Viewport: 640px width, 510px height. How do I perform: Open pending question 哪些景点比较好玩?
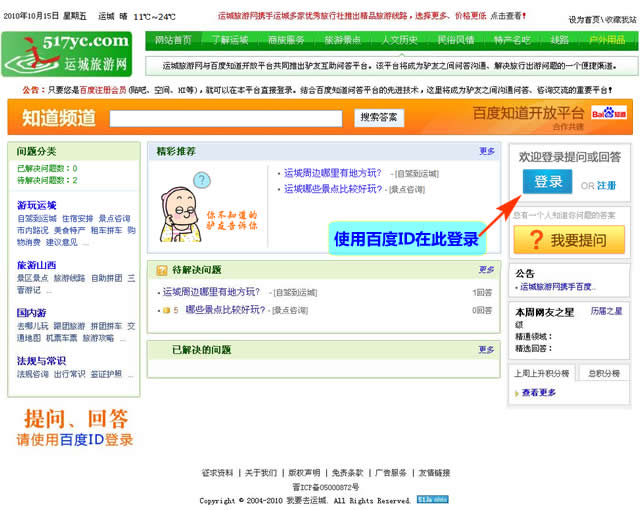click(225, 310)
